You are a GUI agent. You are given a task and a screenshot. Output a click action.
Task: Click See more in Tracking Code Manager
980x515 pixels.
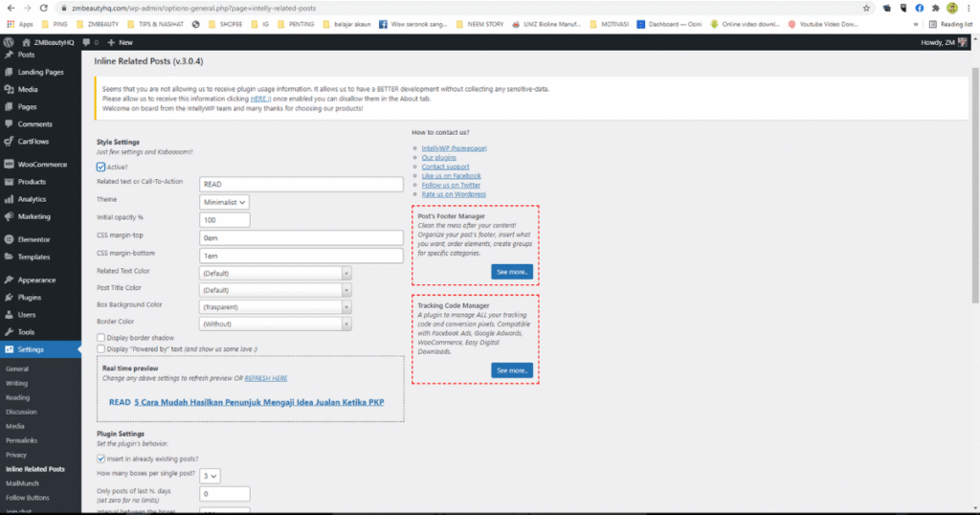pyautogui.click(x=512, y=370)
